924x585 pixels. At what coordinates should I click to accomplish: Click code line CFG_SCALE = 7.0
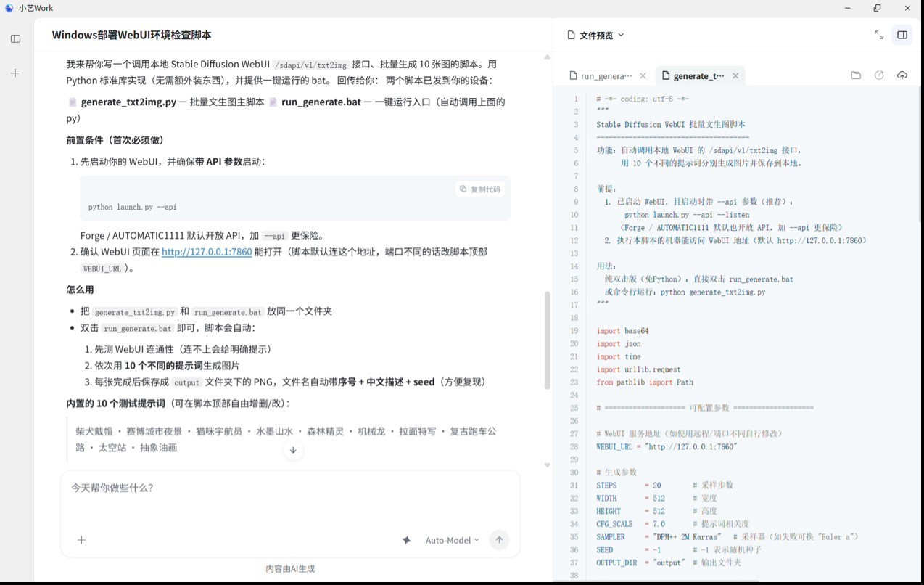tap(631, 524)
